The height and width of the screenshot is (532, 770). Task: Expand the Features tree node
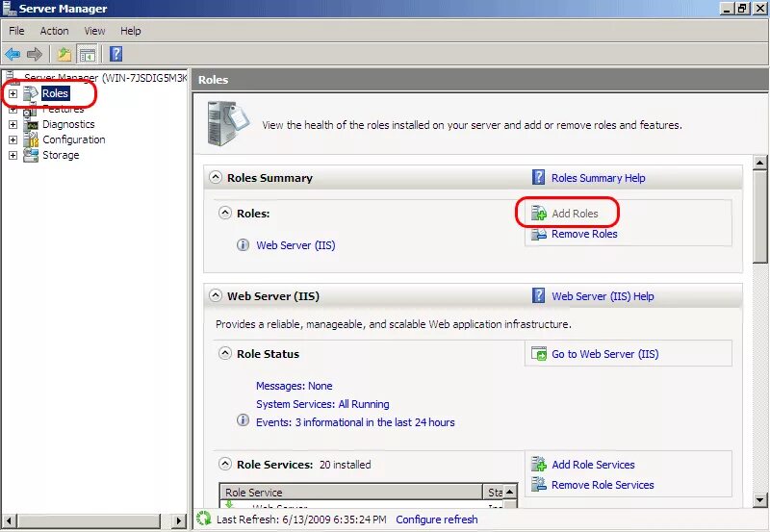13,109
